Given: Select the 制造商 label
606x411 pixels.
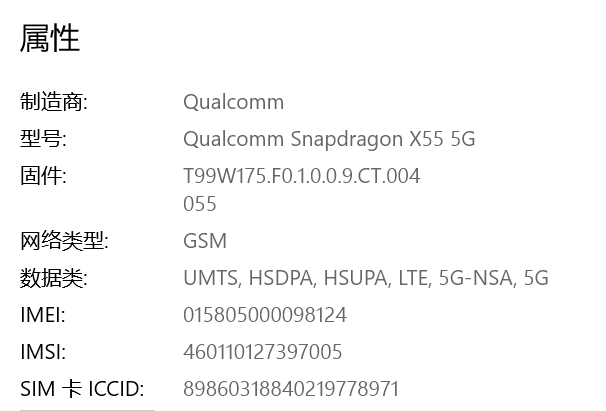Looking at the screenshot, I should (x=54, y=102).
